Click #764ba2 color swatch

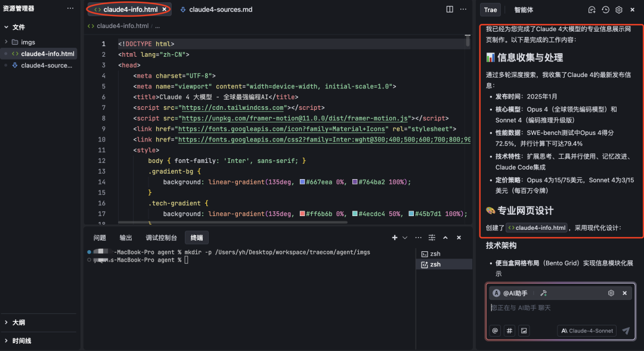coord(355,181)
